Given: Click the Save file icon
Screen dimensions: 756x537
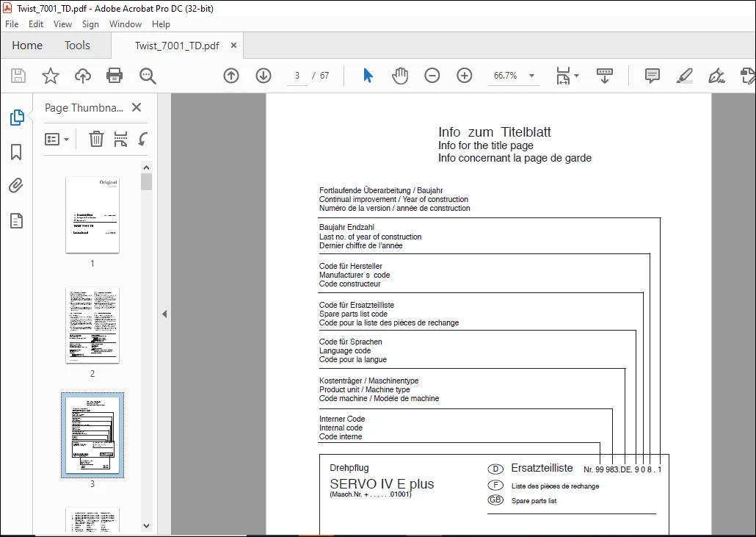Looking at the screenshot, I should coord(18,76).
